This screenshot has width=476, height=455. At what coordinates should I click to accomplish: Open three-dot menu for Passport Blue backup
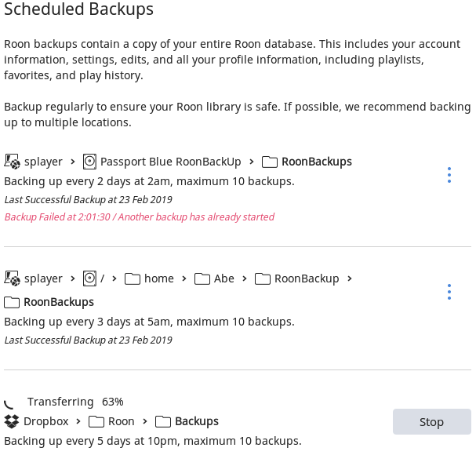point(449,175)
